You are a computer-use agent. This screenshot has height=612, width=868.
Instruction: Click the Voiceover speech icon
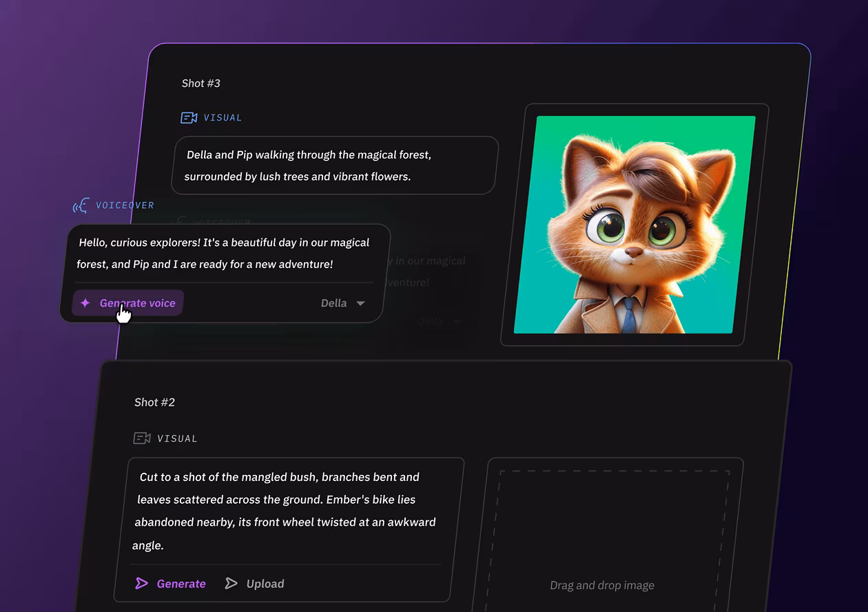(81, 205)
